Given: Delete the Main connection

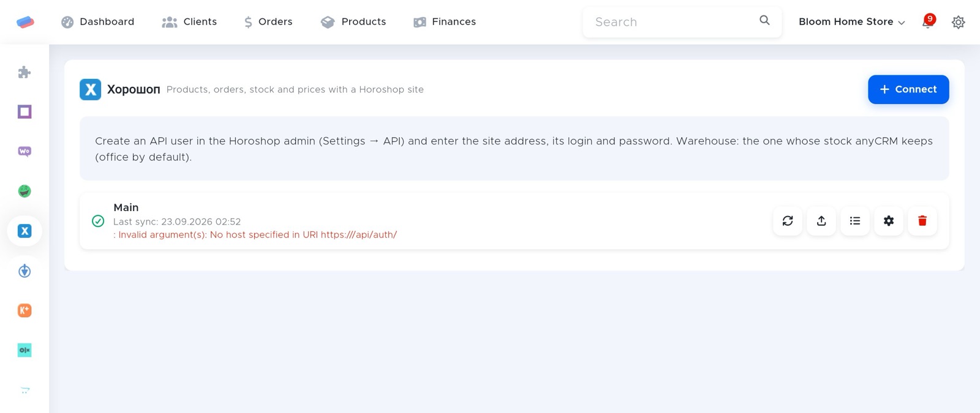Looking at the screenshot, I should point(922,221).
